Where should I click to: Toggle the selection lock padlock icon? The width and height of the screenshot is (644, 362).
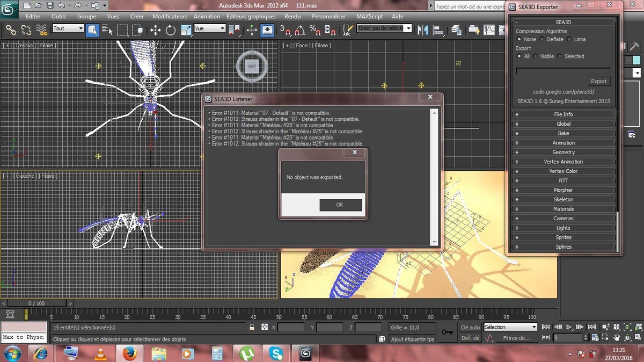252,327
